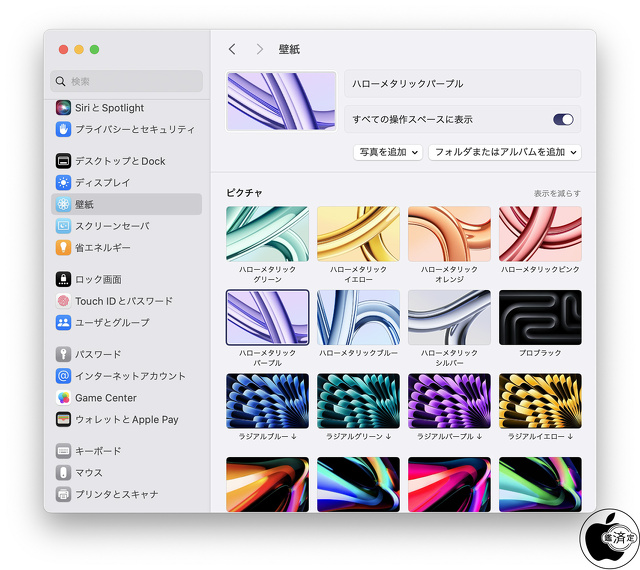Select ラジアルイエロー wallpaper thumbnail

click(x=540, y=401)
